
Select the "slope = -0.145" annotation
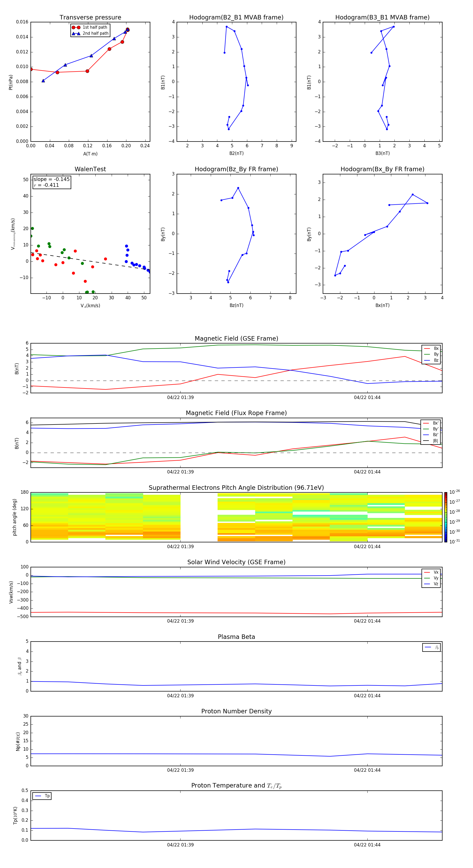52,179
